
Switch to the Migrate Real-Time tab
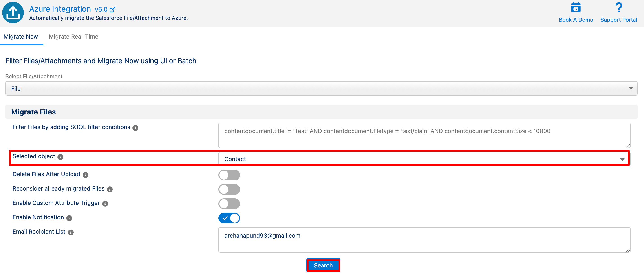[x=73, y=37]
